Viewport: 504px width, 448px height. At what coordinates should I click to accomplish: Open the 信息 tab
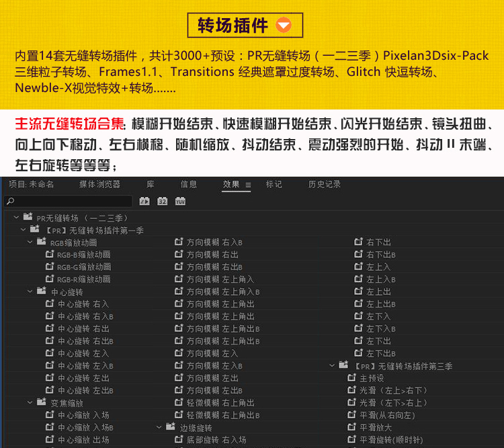click(x=188, y=184)
